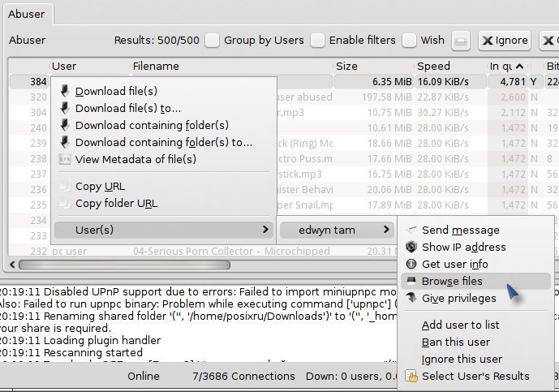
Task: Click the Give privileges icon
Action: click(x=411, y=298)
